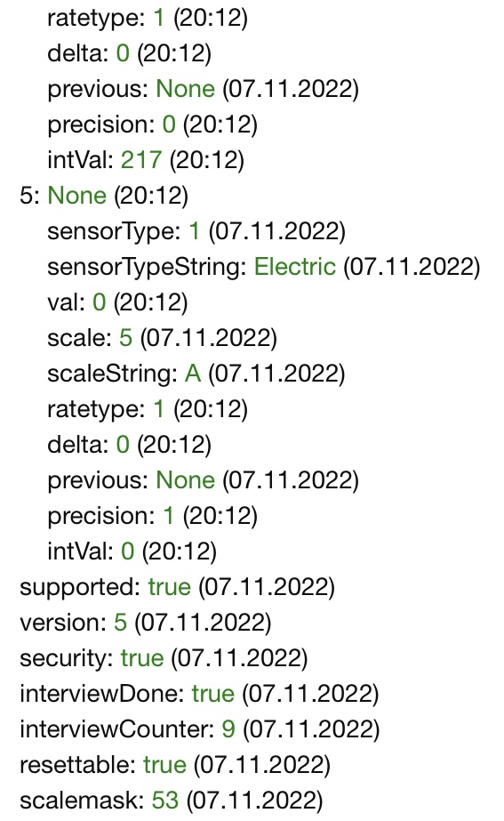Select the val 0 entry
Viewport: 504px width, 821px height.
pyautogui.click(x=117, y=302)
